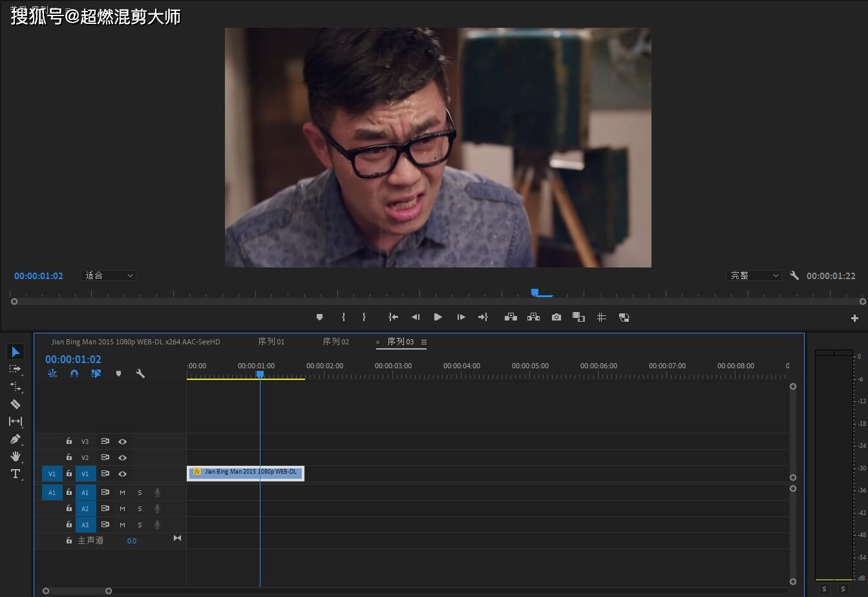Open playback resolution 完整 dropdown

754,275
